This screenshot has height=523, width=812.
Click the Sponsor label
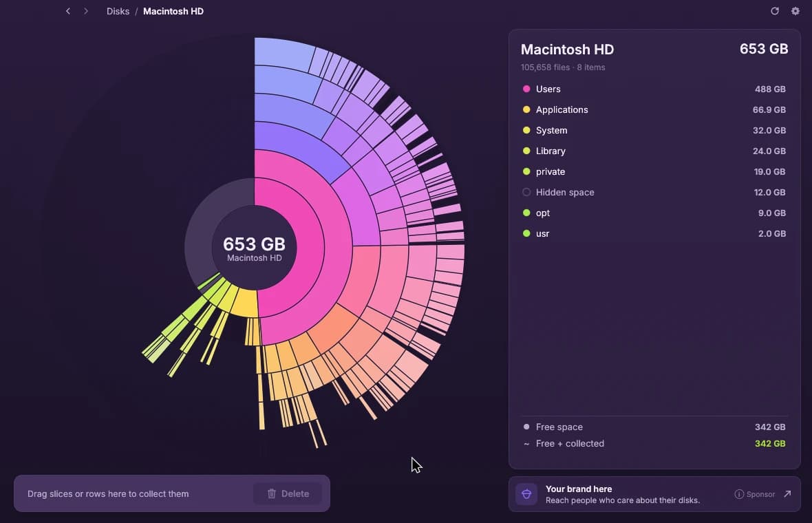click(x=760, y=494)
